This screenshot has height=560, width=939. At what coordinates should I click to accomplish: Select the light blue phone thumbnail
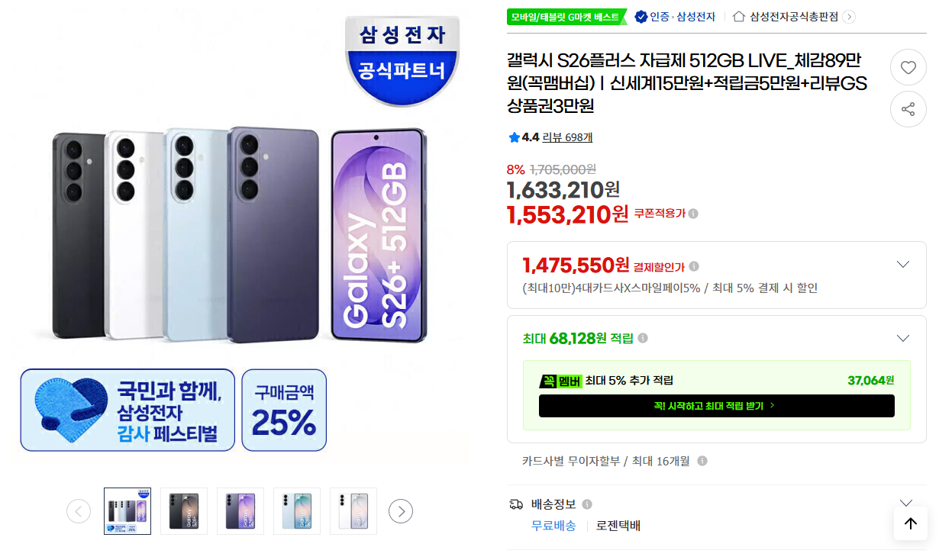297,511
